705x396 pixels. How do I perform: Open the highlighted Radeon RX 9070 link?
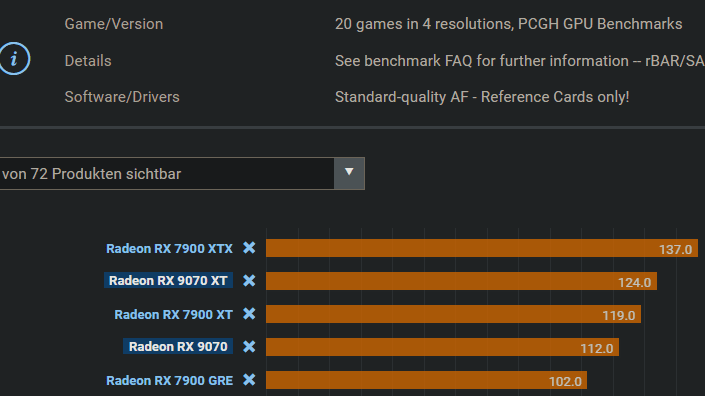pyautogui.click(x=178, y=347)
